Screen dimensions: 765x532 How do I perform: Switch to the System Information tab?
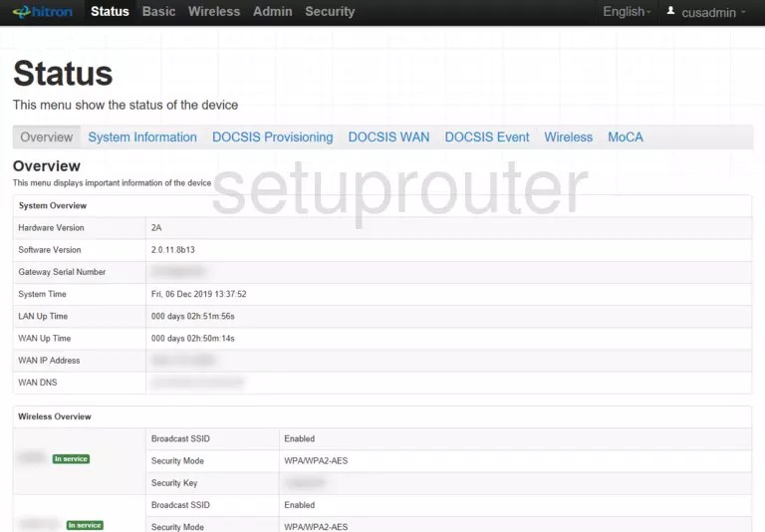pos(142,137)
